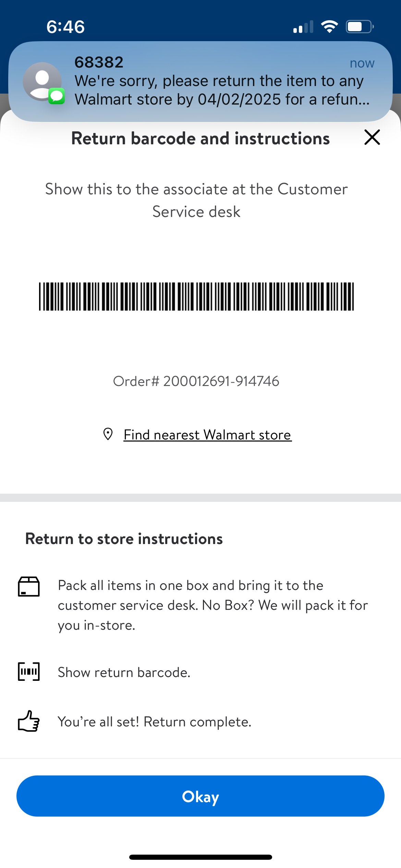Viewport: 401px width, 868px height.
Task: Tap the order number text
Action: point(196,381)
